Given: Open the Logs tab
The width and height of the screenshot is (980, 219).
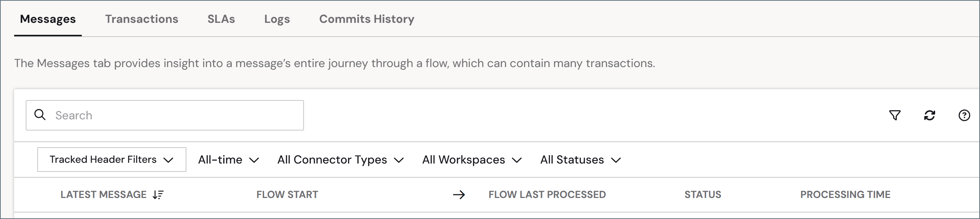Looking at the screenshot, I should click(277, 19).
